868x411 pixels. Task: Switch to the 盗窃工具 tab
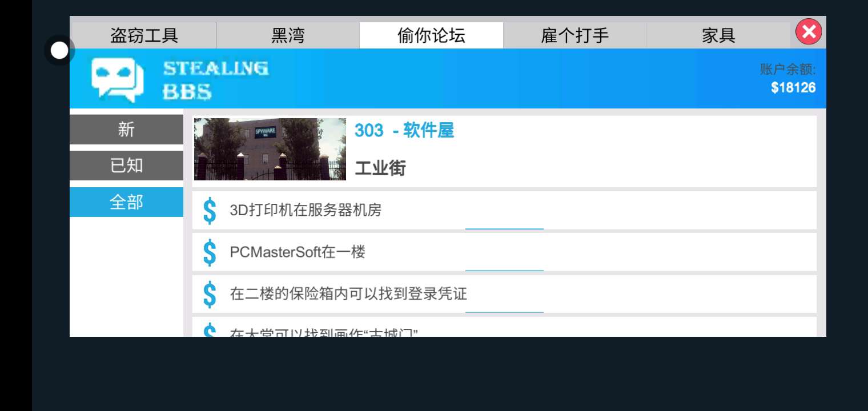(x=144, y=35)
